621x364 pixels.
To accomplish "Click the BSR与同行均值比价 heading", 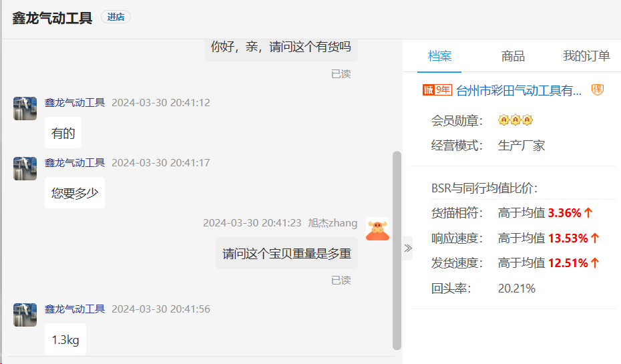I will click(x=484, y=188).
